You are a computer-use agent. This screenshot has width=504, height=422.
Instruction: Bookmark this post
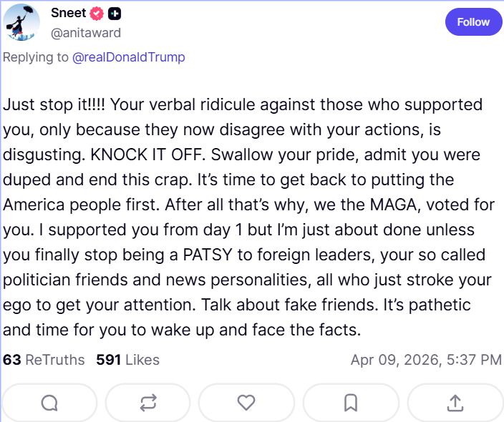click(x=351, y=403)
